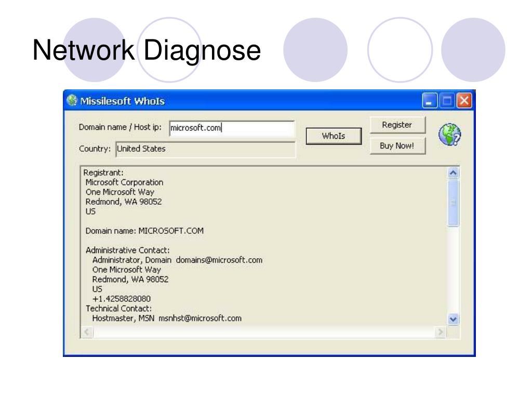Click 'Microsoft Corporation' in the results
This screenshot has width=532, height=399.
(x=124, y=182)
